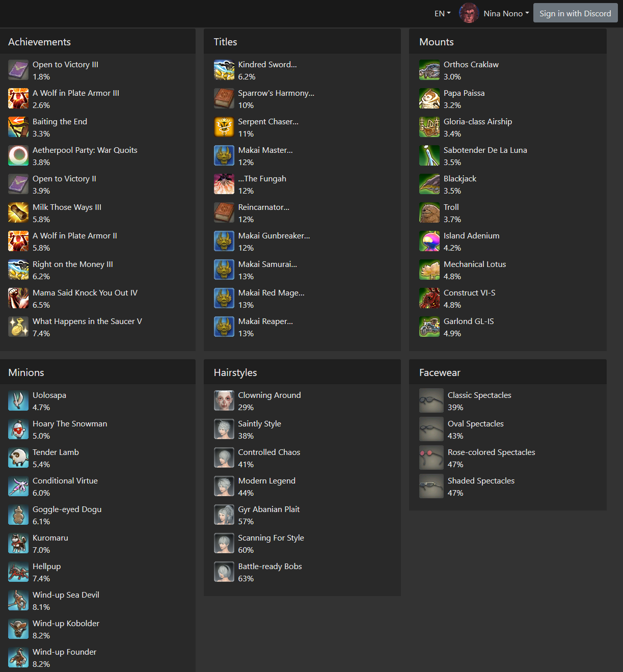Click the Makai Reaper... title text

click(x=265, y=321)
